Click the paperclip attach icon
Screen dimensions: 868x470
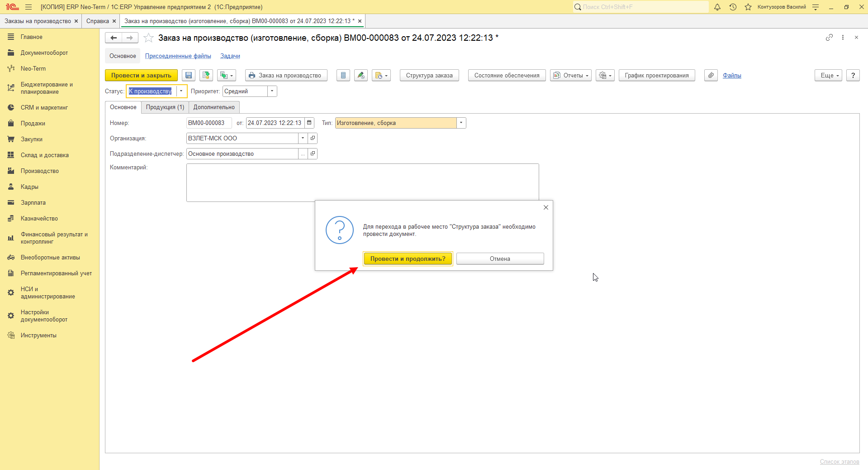(x=711, y=76)
